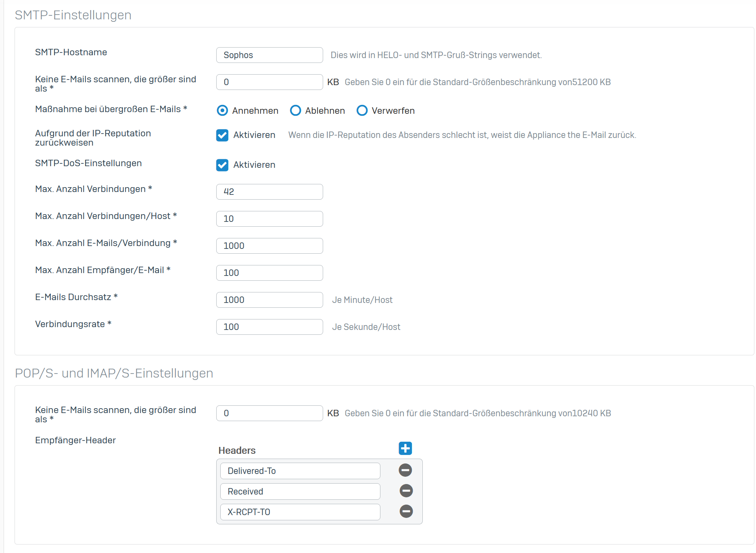Edit the Verbindungsrate field
The height and width of the screenshot is (553, 756).
(269, 327)
